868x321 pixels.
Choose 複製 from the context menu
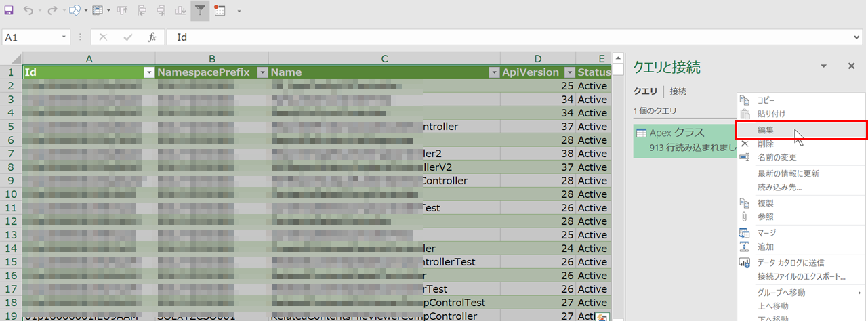point(801,203)
